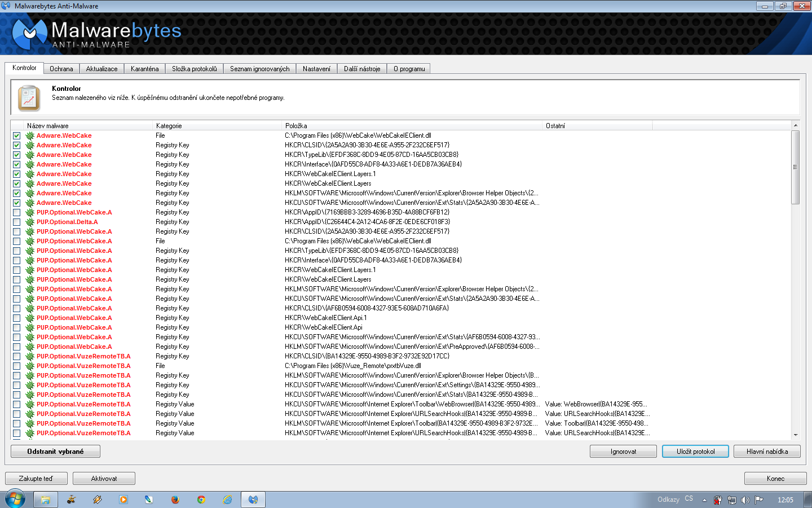This screenshot has width=812, height=508.
Task: Open Google Chrome from the taskbar
Action: [x=201, y=500]
